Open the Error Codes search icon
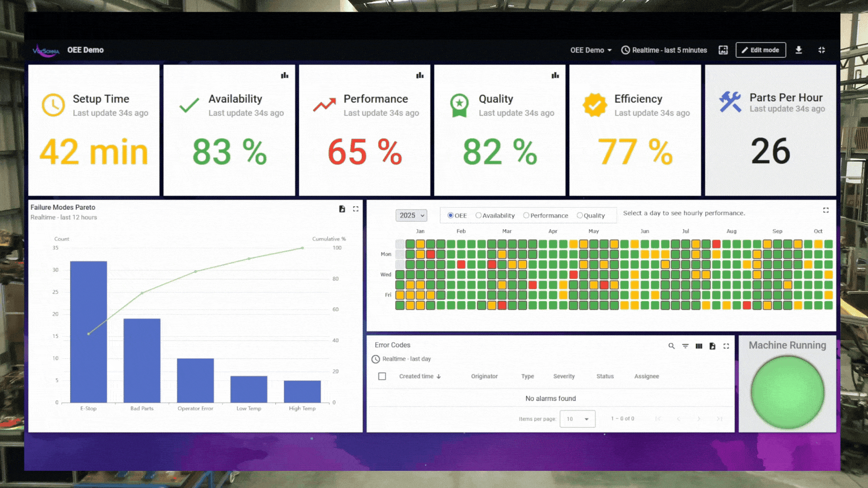 (671, 346)
